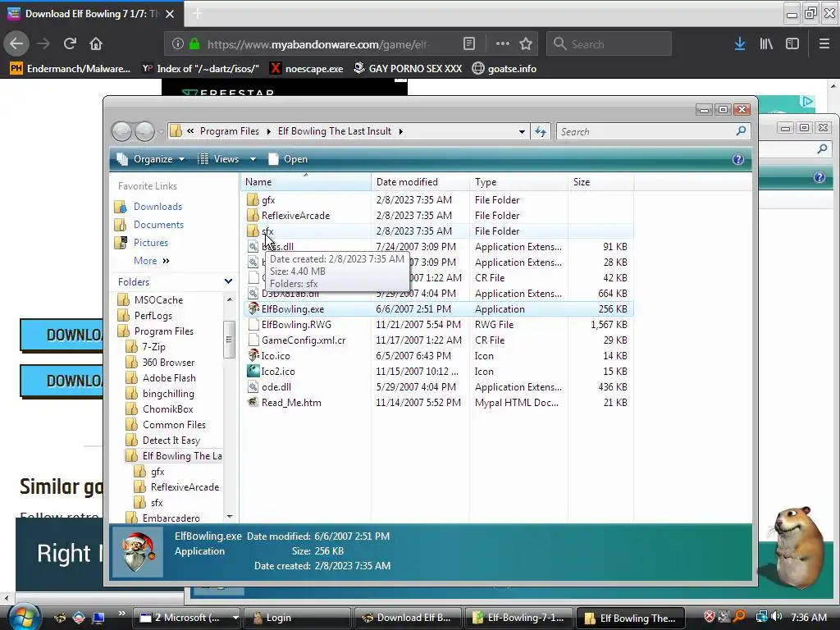Collapse the Folders pane chevron

tap(228, 282)
